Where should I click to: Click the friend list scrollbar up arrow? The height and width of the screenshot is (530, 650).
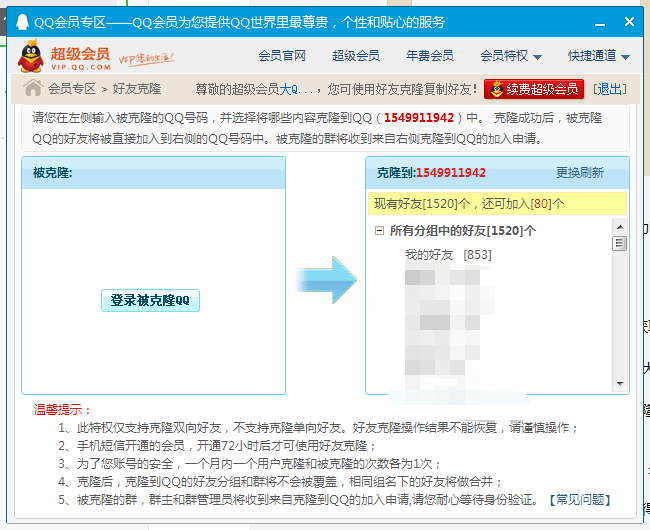(x=620, y=227)
